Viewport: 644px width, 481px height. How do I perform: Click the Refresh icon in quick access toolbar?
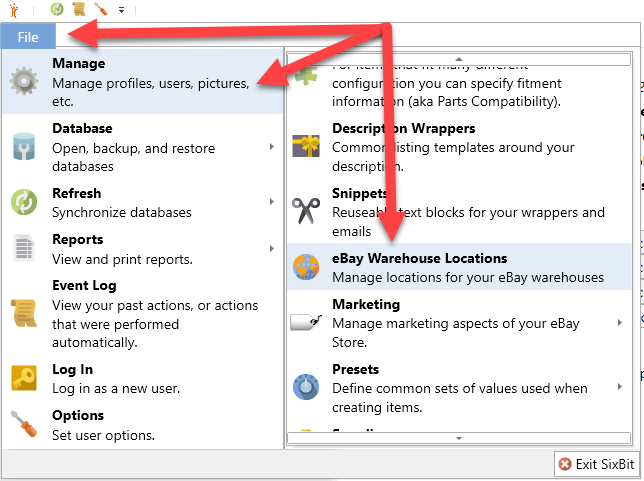[57, 10]
